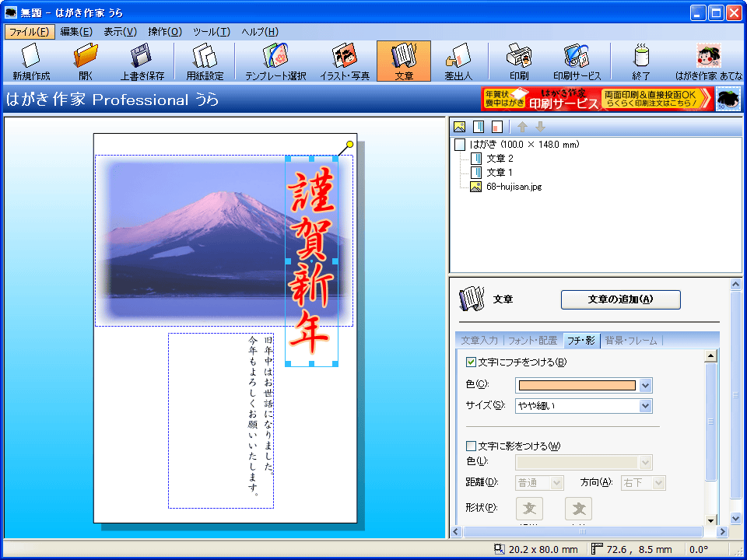Select 68-hujisan.jpg layer
The width and height of the screenshot is (747, 560).
514,187
